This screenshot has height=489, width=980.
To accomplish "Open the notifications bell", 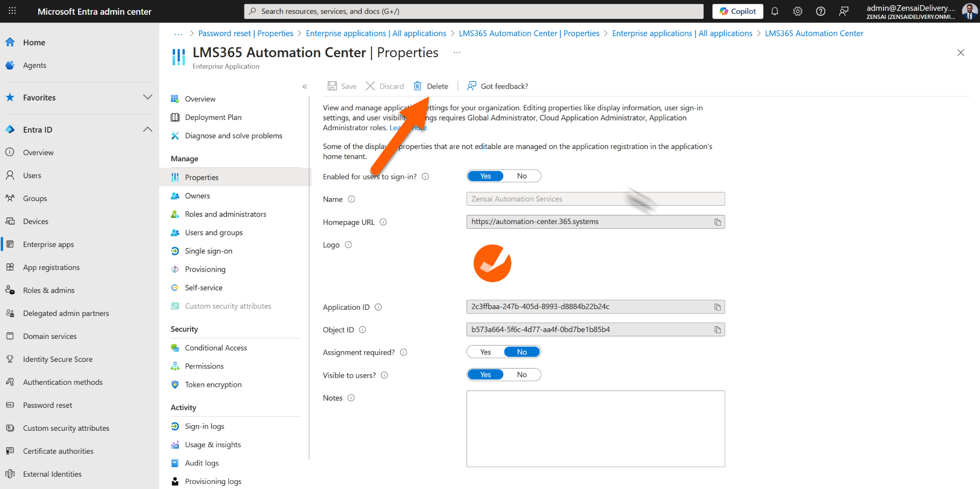I will tap(774, 11).
